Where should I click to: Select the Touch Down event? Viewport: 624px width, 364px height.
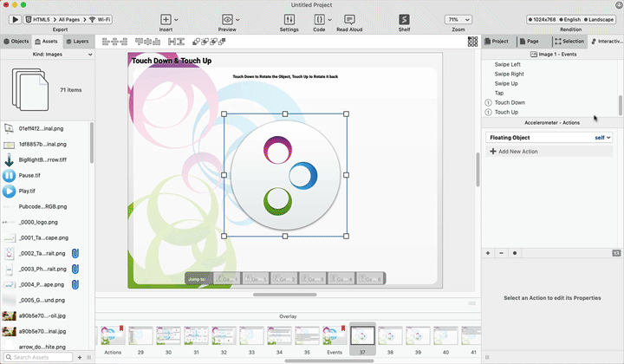[x=510, y=102]
